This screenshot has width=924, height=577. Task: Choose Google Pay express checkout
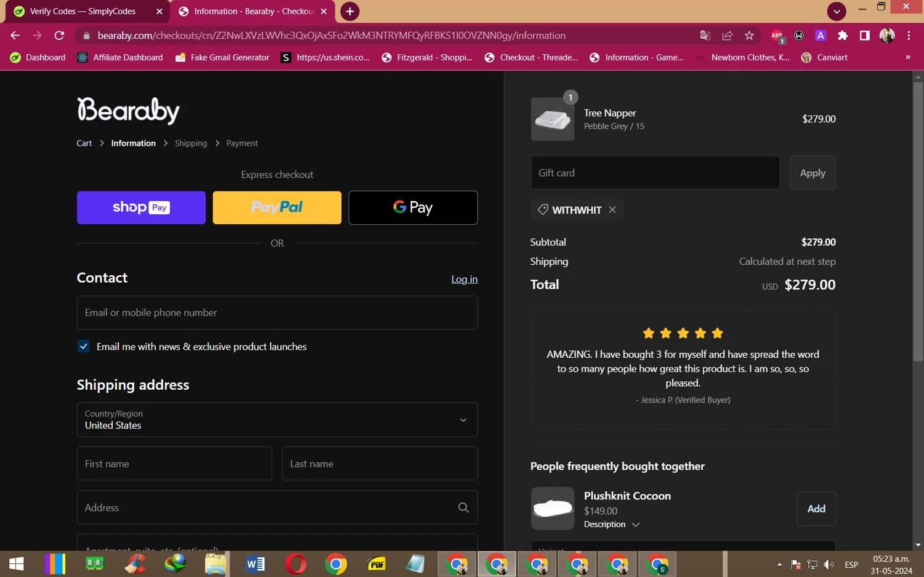[413, 208]
